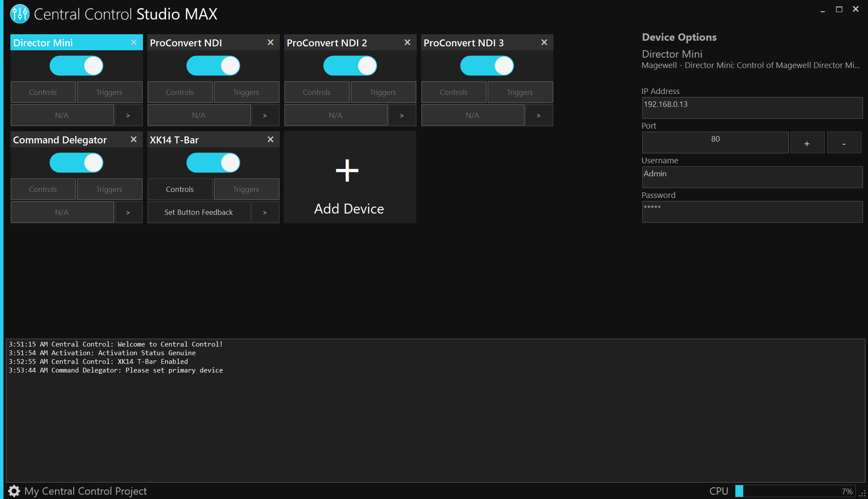Open Director Mini Controls tab

(43, 92)
